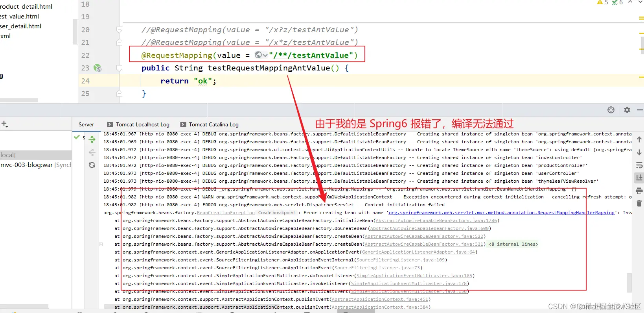
Task: Expand the dropdown next to globe icon
Action: coord(265,56)
